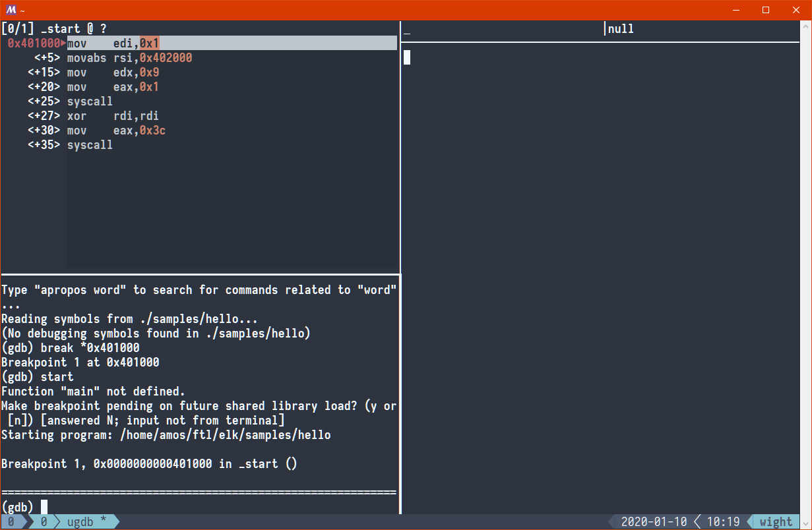Close the terminal window
Screen dimensions: 812x530
[796, 10]
